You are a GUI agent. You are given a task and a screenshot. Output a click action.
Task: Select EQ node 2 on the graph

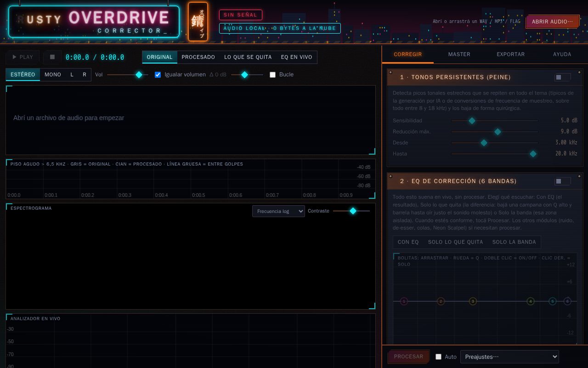coord(441,301)
